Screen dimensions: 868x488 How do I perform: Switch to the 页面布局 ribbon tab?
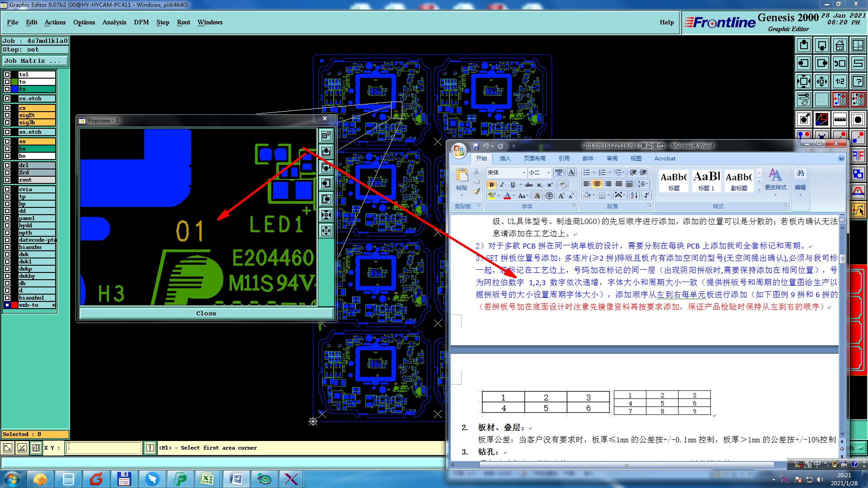click(534, 159)
